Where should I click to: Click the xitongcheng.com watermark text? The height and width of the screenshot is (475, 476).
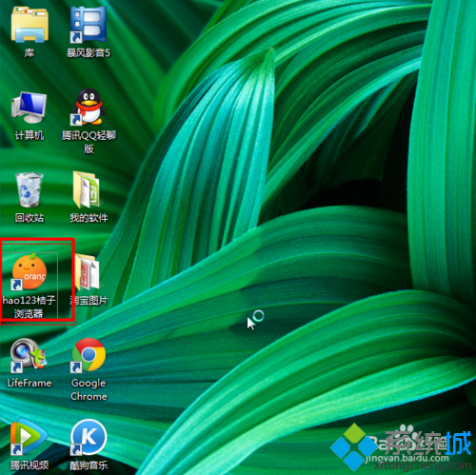pyautogui.click(x=423, y=465)
